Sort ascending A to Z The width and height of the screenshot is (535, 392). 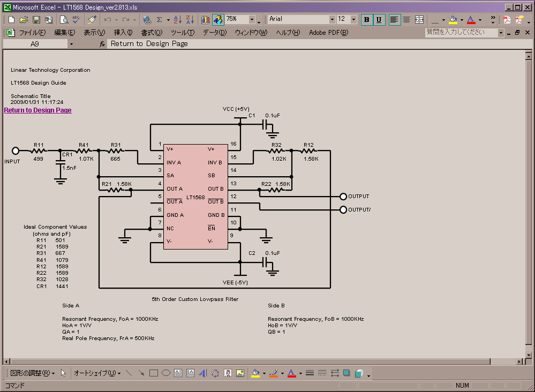tap(177, 19)
